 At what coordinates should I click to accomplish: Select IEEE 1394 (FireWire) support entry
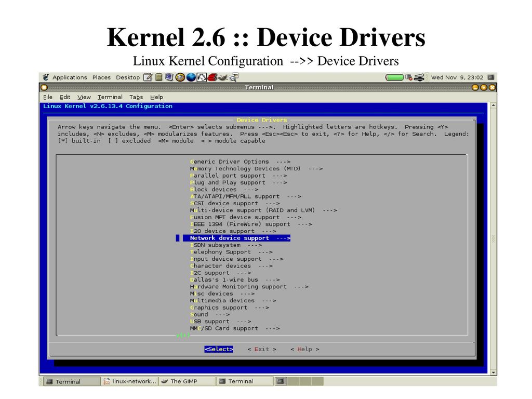251,224
